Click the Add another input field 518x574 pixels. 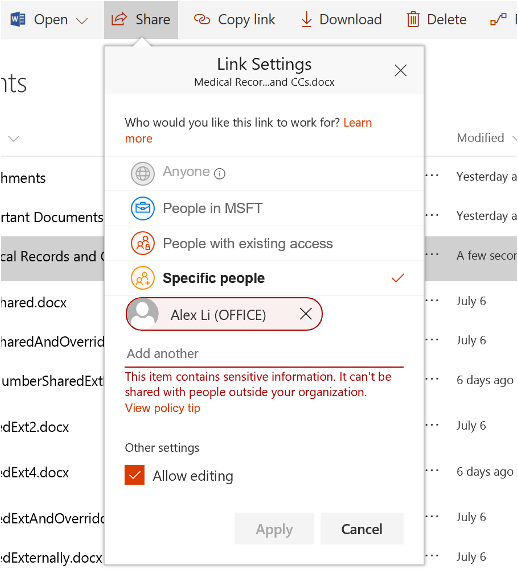click(x=264, y=354)
